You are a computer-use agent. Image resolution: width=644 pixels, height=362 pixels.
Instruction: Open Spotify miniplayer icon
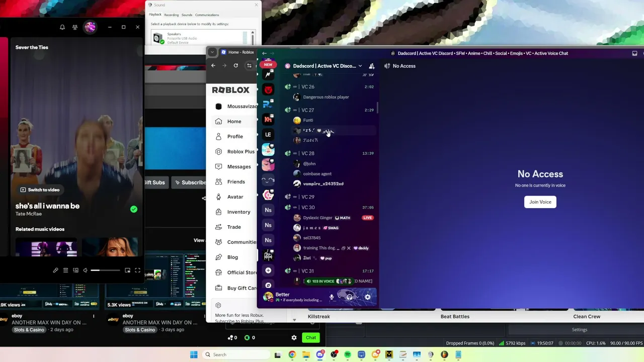127,270
